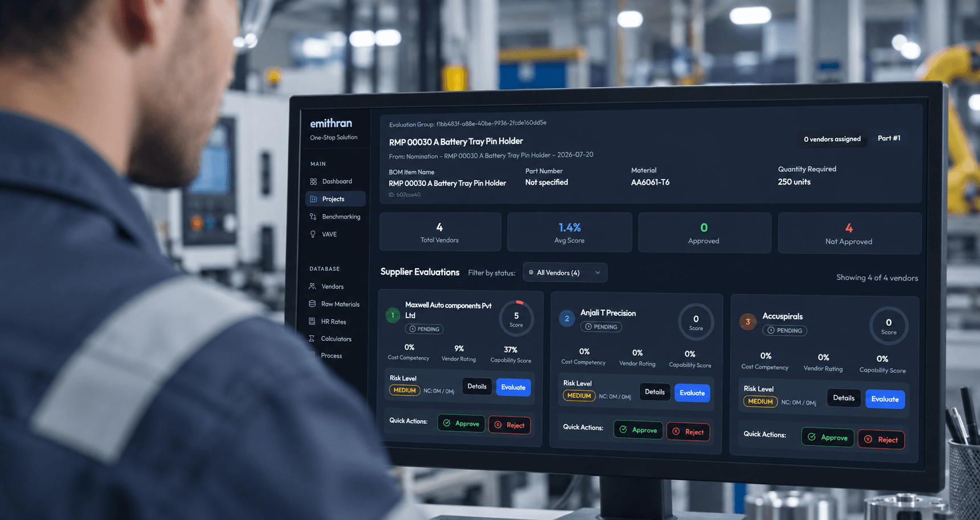Click Maxwell's PENDING status badge
The image size is (980, 520).
(x=424, y=329)
